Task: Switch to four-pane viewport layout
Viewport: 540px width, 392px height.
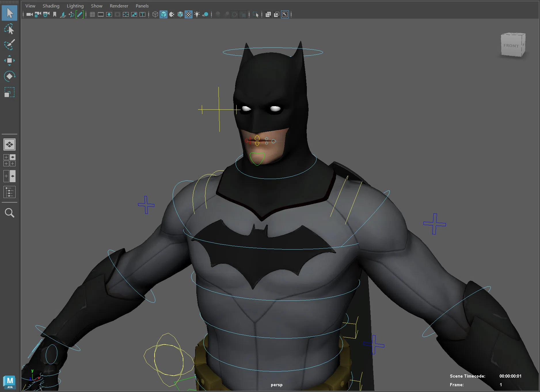Action: [x=9, y=160]
